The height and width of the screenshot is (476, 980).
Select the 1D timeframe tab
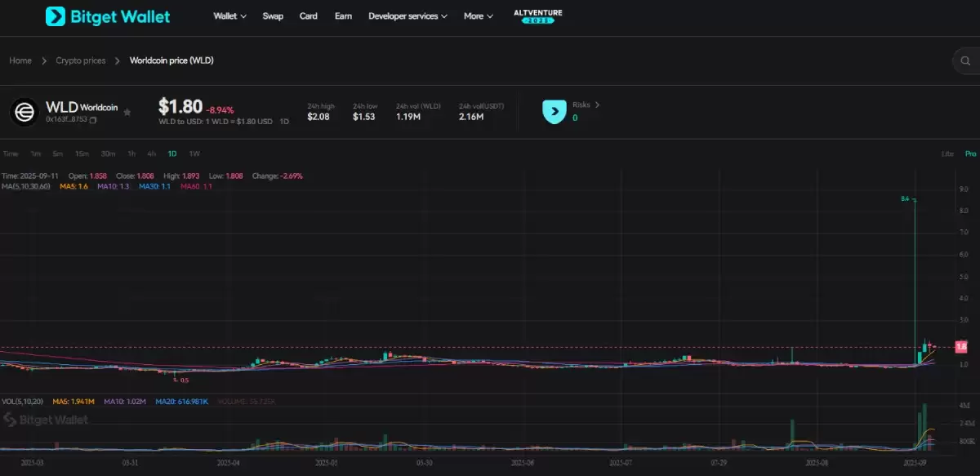tap(172, 153)
